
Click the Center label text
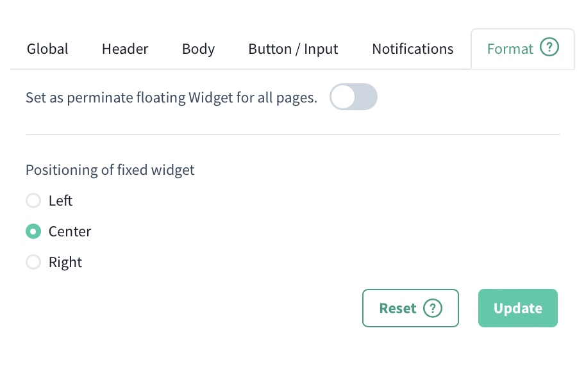[69, 231]
